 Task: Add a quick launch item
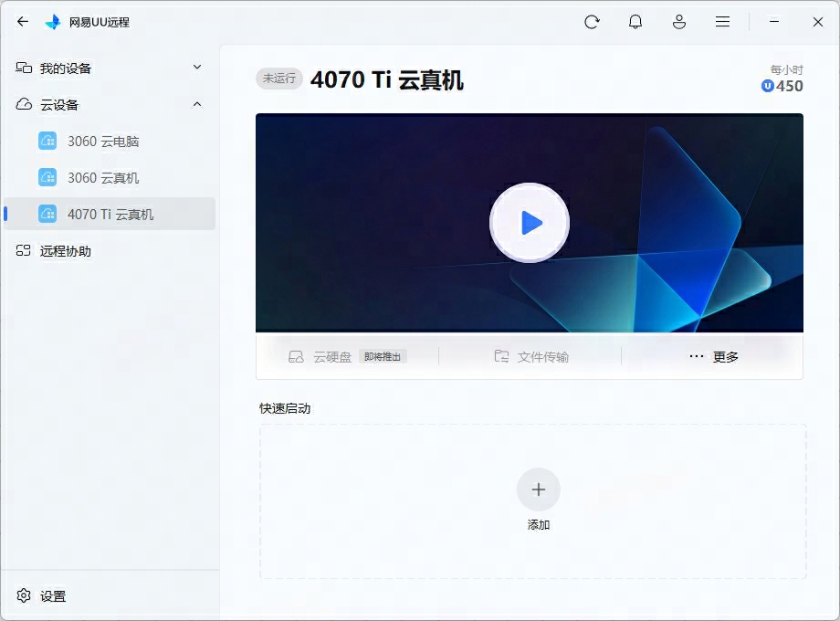click(539, 489)
